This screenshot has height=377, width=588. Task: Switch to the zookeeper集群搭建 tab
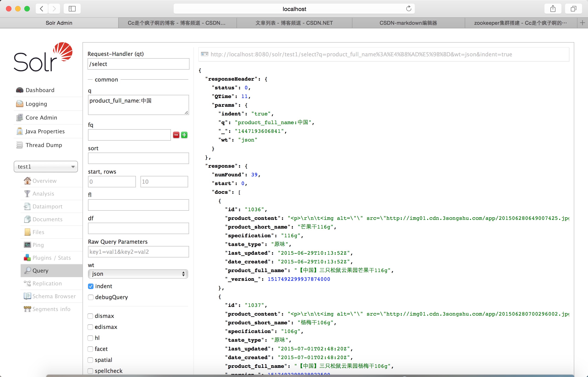pyautogui.click(x=521, y=23)
